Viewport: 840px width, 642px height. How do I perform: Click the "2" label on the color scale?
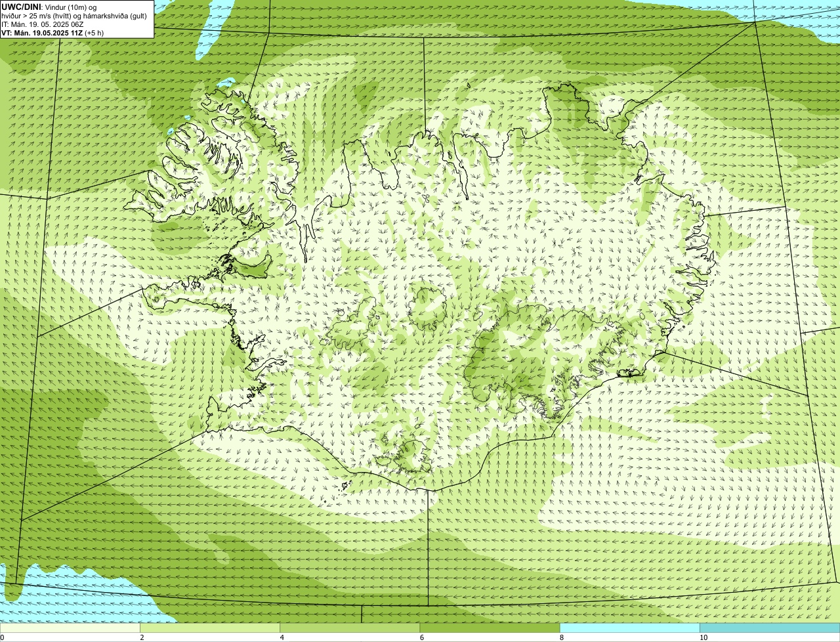tap(142, 637)
